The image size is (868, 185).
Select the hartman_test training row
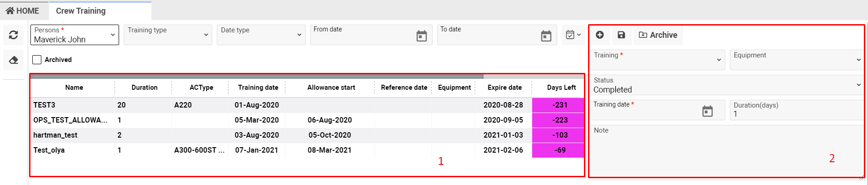coord(55,135)
